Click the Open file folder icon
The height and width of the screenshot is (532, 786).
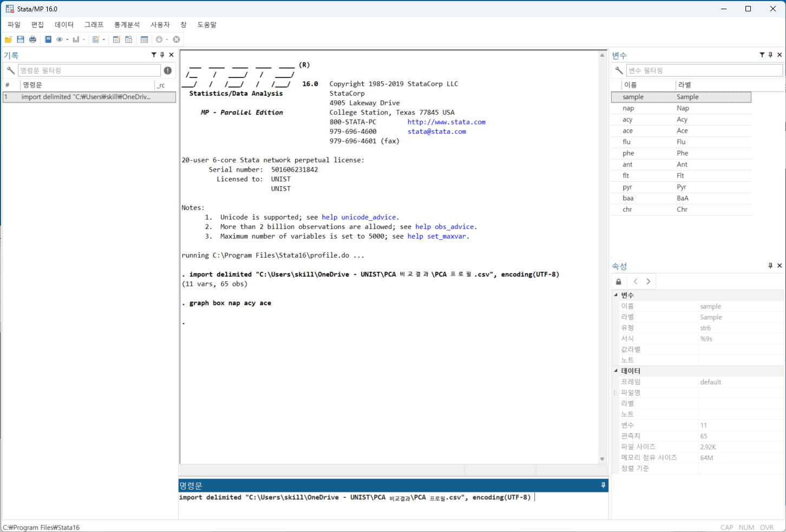point(8,40)
